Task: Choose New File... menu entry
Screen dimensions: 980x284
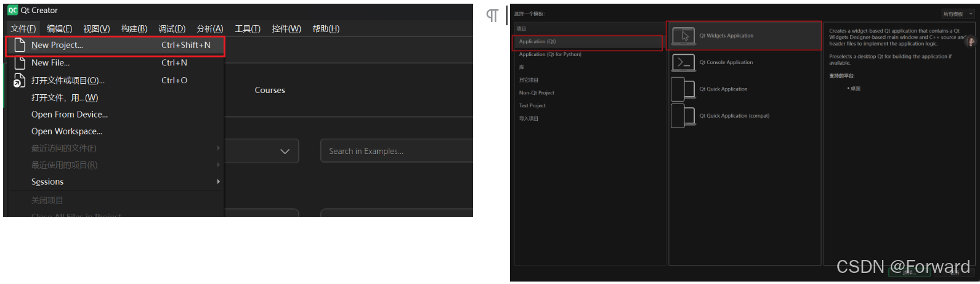Action: (x=115, y=63)
